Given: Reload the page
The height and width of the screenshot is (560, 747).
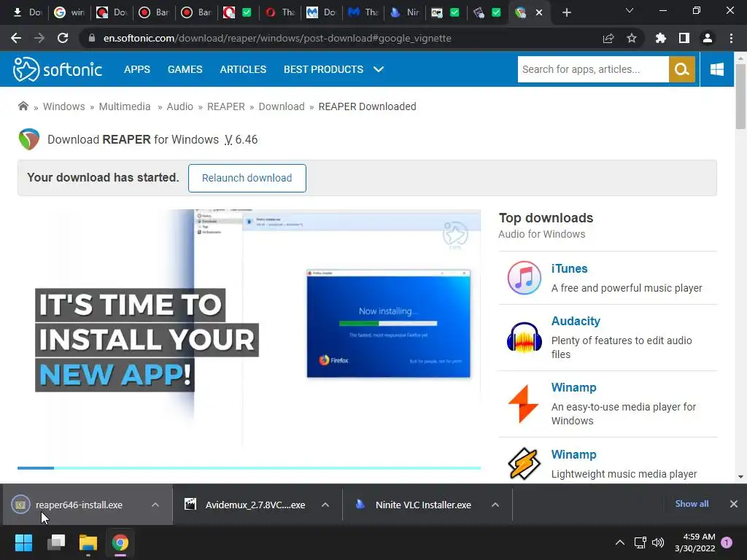Looking at the screenshot, I should (63, 38).
